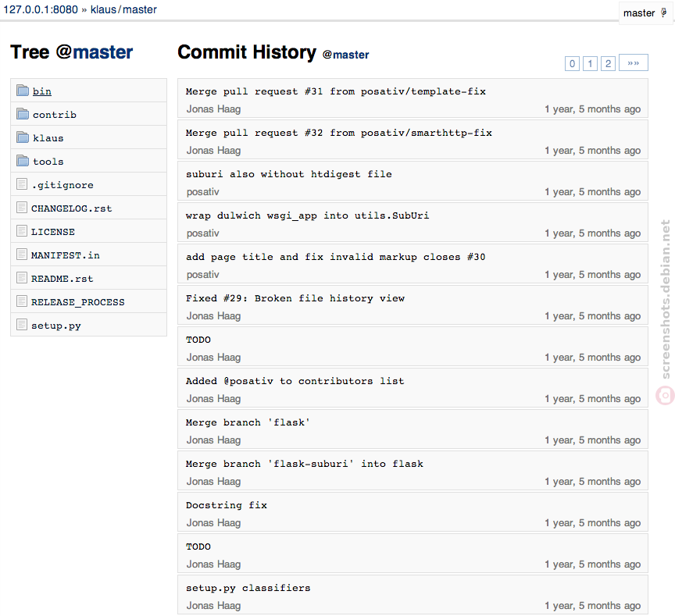Go to commit history page 1
The height and width of the screenshot is (616, 675).
click(590, 64)
